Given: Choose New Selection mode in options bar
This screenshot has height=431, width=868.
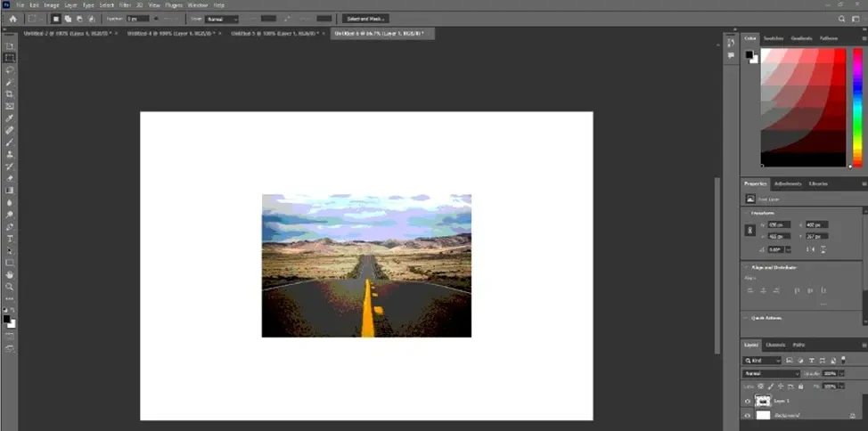Looking at the screenshot, I should [x=56, y=19].
